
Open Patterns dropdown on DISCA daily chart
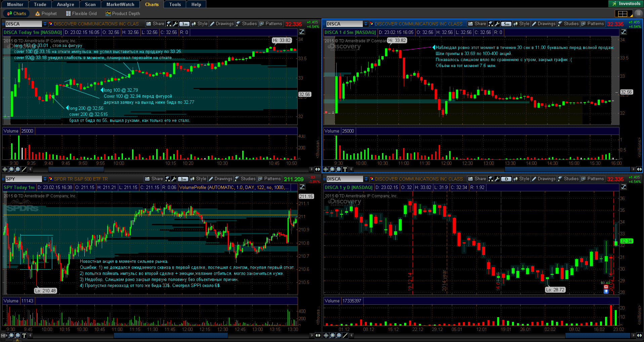point(593,179)
